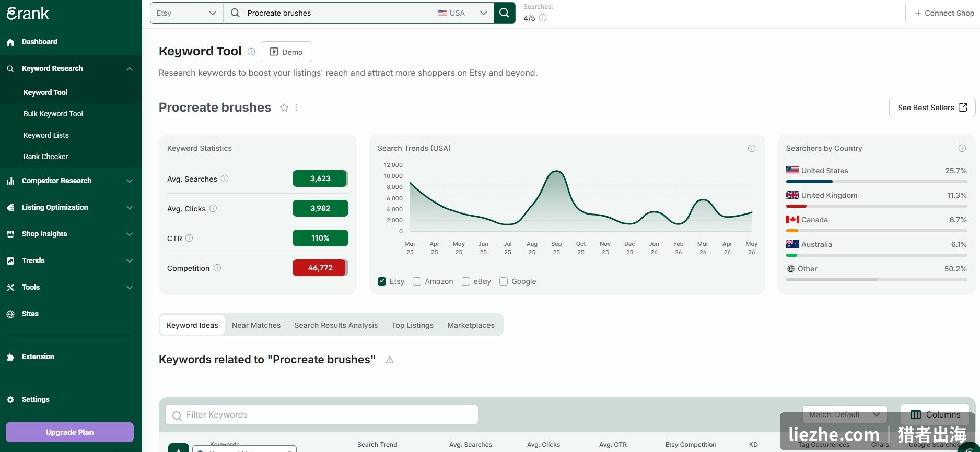Click the Demo button
This screenshot has height=452, width=980.
coord(286,52)
